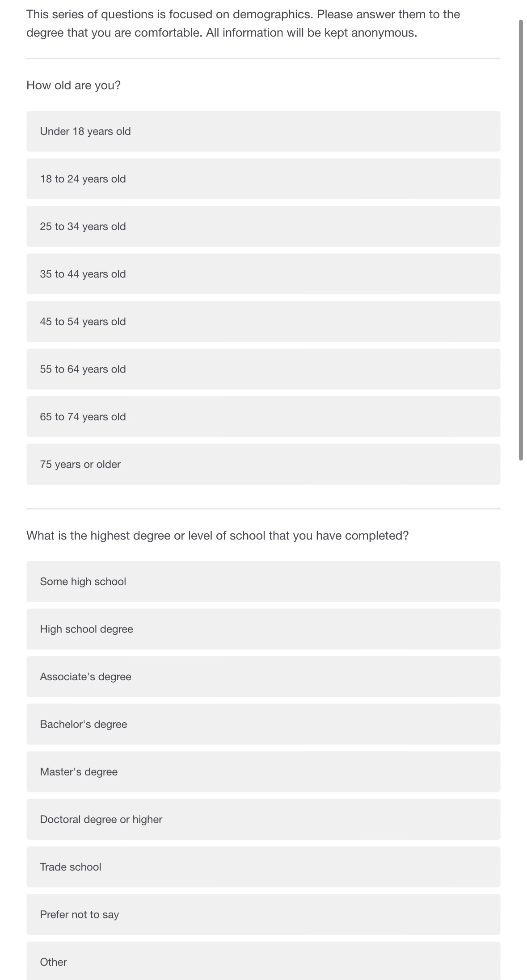527x980 pixels.
Task: Choose "Some high school" as education level
Action: [x=263, y=581]
